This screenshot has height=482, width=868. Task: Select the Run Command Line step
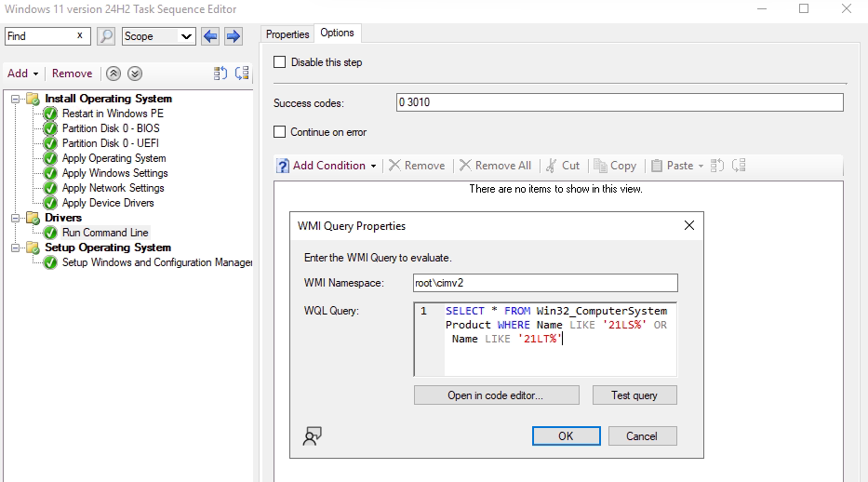tap(105, 233)
